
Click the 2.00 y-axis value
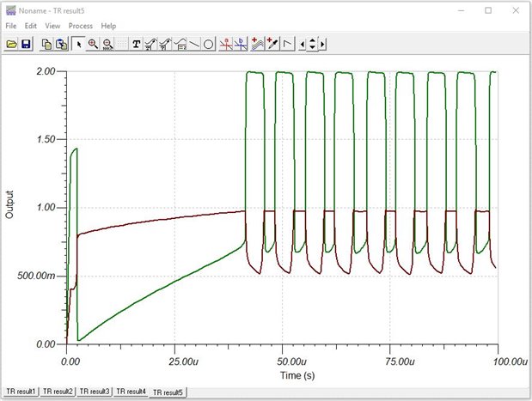pos(46,71)
